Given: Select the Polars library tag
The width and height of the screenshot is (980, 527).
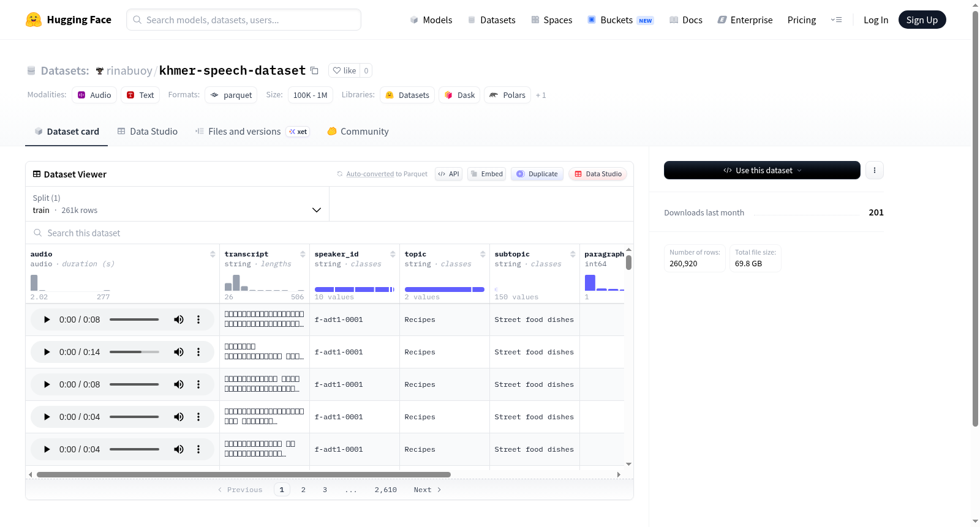Looking at the screenshot, I should (x=508, y=95).
